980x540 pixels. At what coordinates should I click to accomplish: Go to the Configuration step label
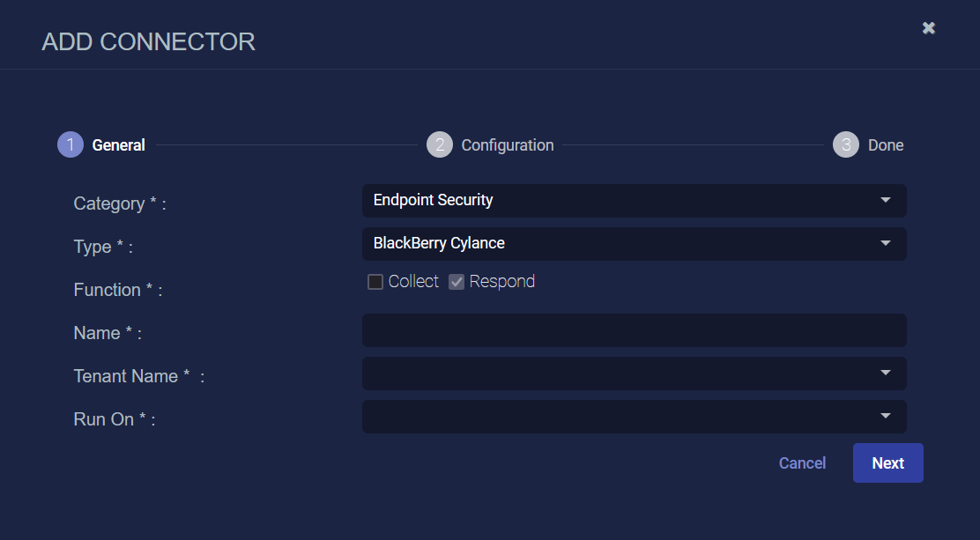point(507,145)
